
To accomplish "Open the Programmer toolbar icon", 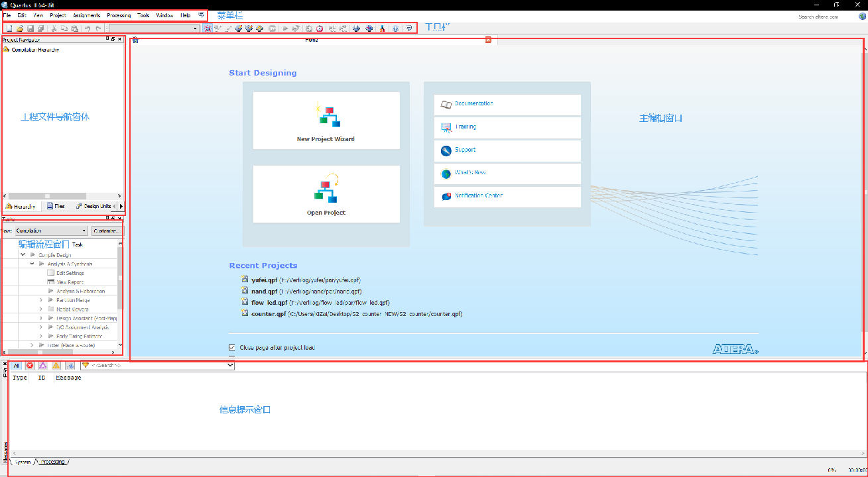I will coord(356,28).
